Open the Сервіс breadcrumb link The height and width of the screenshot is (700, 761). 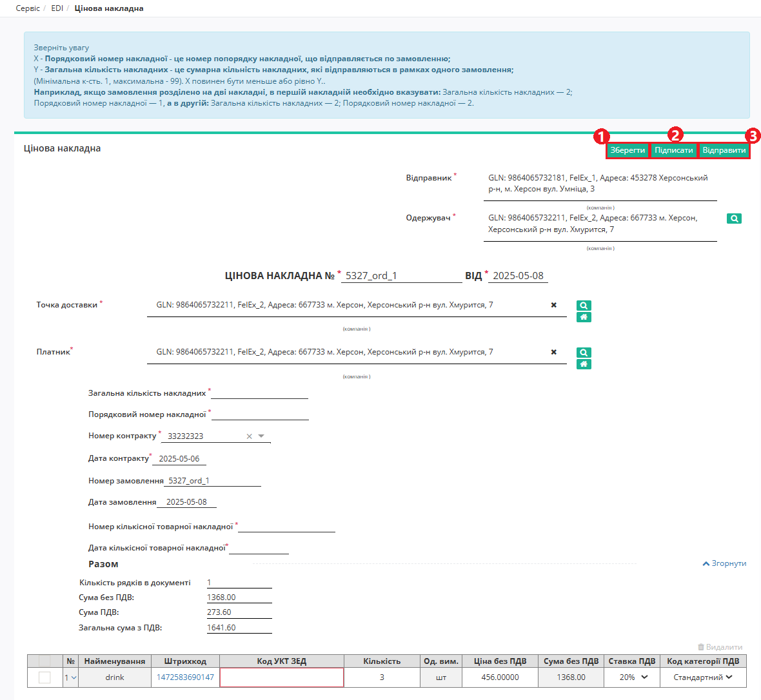click(28, 8)
